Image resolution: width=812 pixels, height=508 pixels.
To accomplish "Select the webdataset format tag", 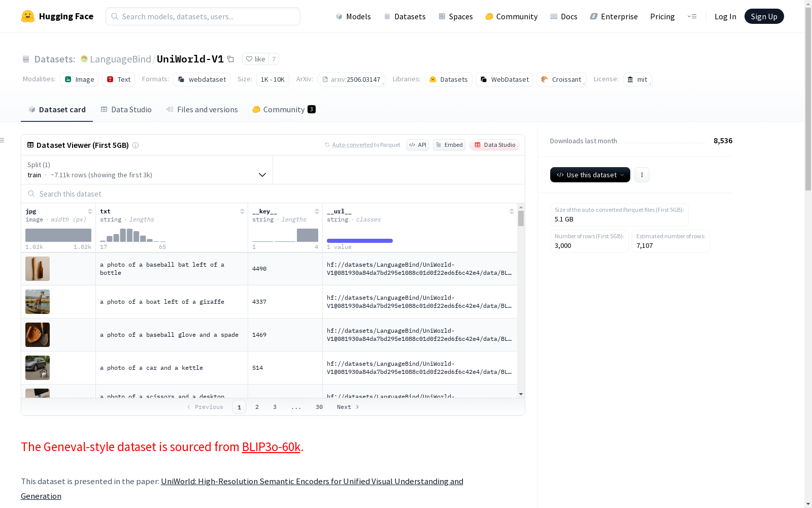I will 202,79.
